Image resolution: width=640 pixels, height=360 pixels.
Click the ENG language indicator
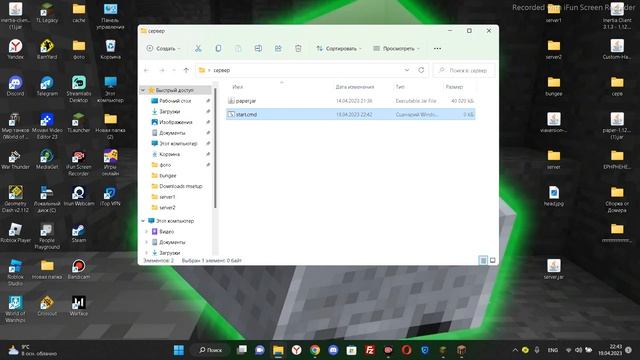pos(553,350)
